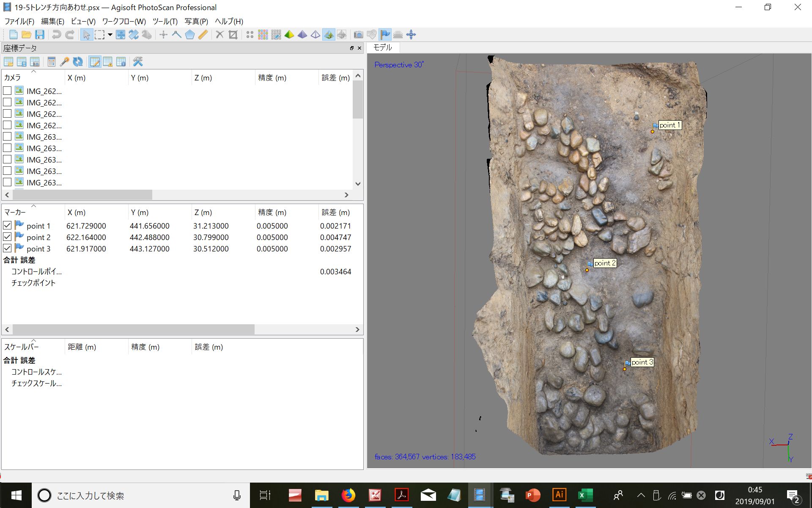
Task: Select the Ruler measurement tool
Action: click(x=203, y=35)
